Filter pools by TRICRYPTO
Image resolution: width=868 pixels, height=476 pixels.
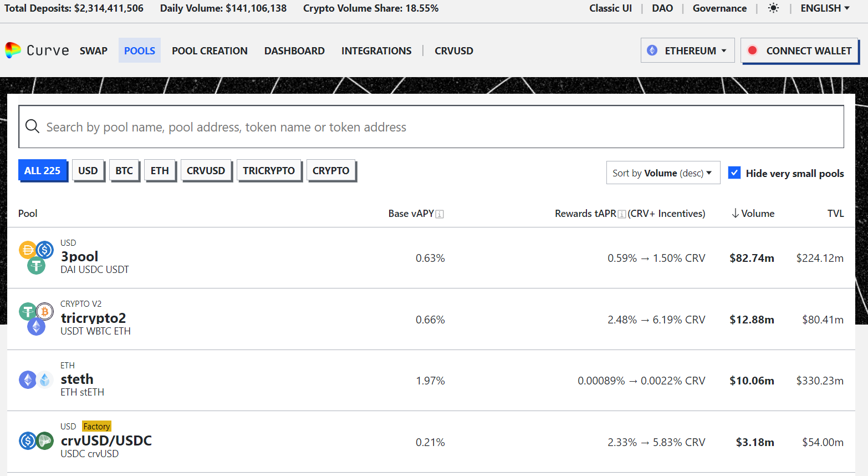pyautogui.click(x=269, y=170)
